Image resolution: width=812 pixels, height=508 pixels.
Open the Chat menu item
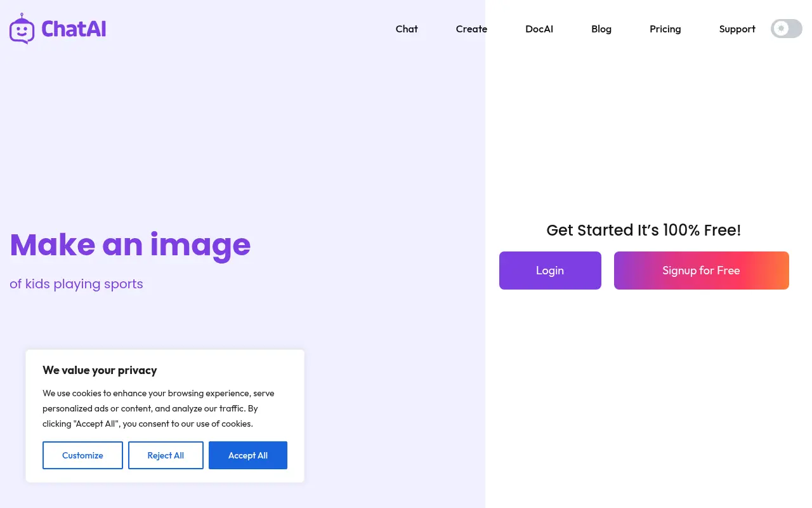[x=407, y=29]
